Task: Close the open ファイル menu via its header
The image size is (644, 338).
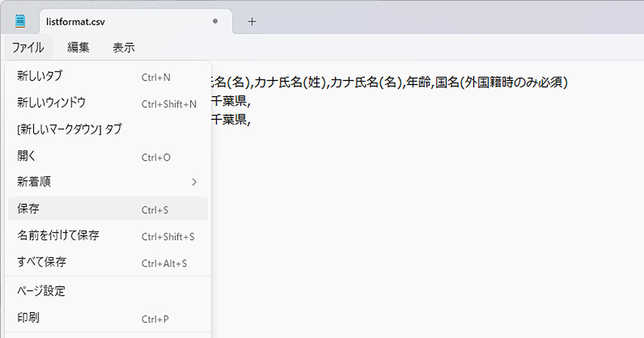Action: coord(28,47)
